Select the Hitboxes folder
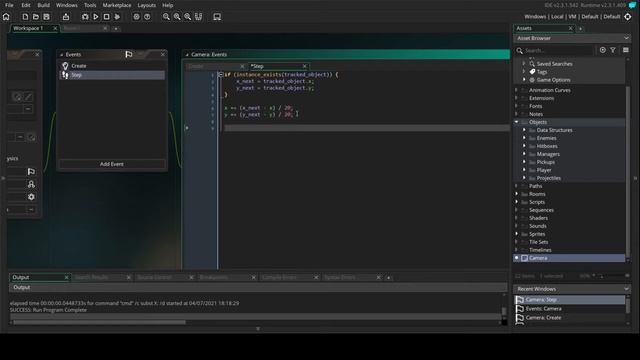The image size is (640, 360). [x=547, y=146]
